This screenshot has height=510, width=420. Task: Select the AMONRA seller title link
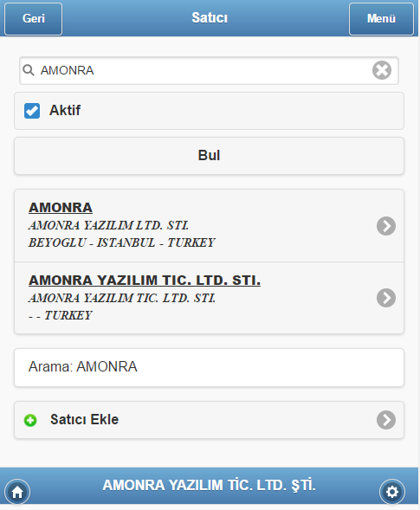point(61,208)
